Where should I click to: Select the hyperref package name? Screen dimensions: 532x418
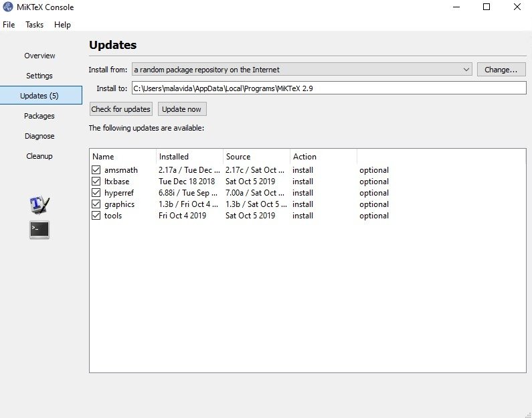click(118, 193)
